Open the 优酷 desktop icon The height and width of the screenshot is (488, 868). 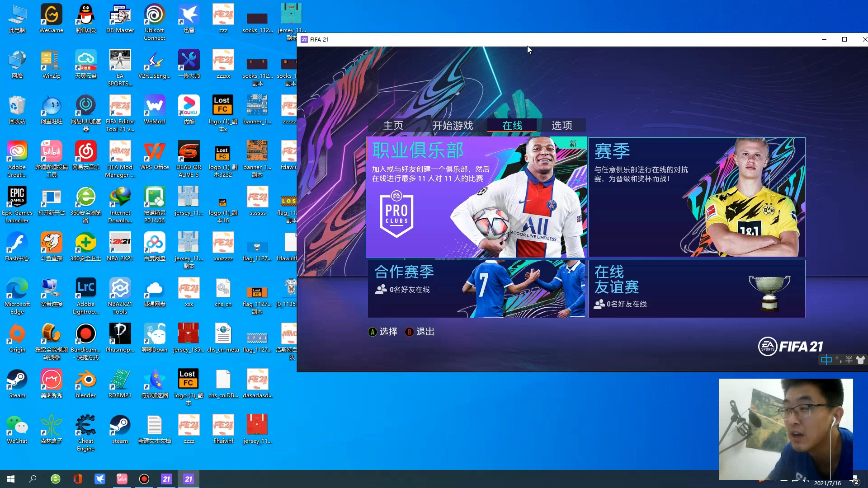coord(189,110)
